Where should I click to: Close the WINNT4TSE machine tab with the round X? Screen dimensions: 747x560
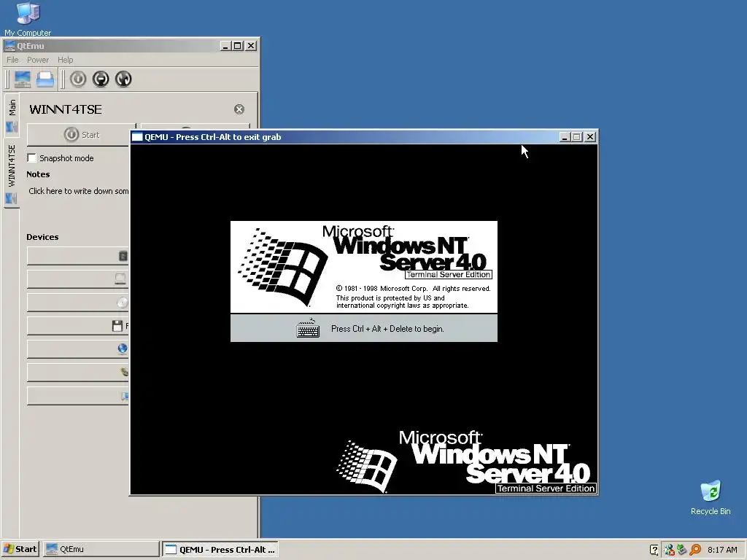pyautogui.click(x=239, y=109)
